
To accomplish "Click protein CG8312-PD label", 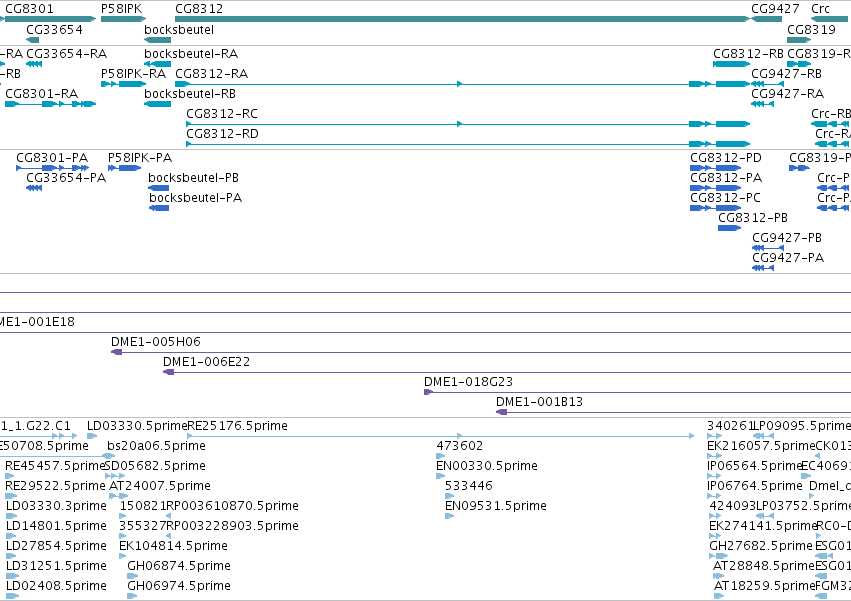I will (x=726, y=158).
